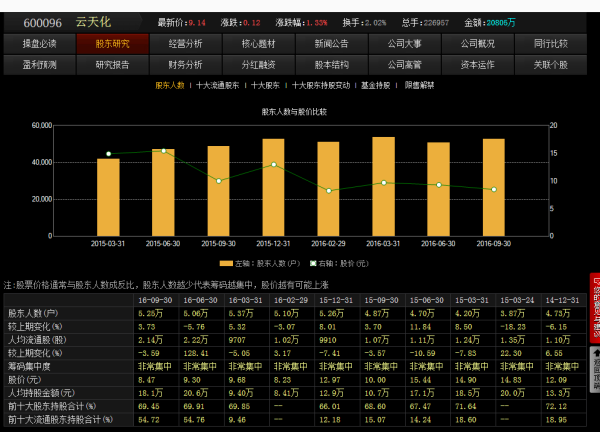
Task: Open the 公司大事 tab
Action: [x=405, y=44]
